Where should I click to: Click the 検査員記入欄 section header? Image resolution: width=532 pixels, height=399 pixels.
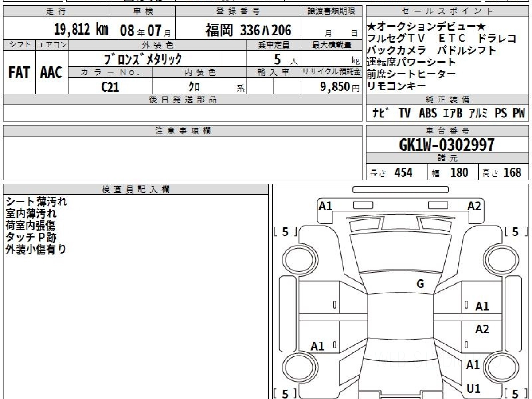[136, 189]
